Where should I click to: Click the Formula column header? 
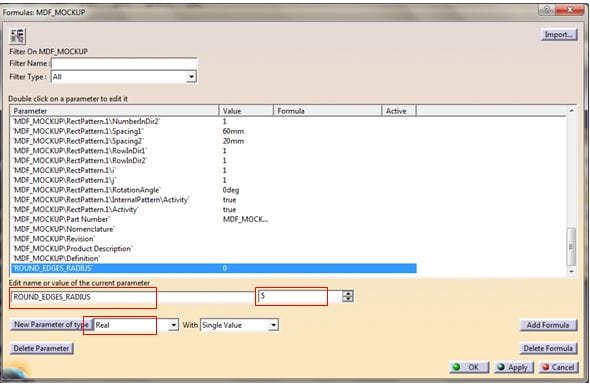[327, 111]
